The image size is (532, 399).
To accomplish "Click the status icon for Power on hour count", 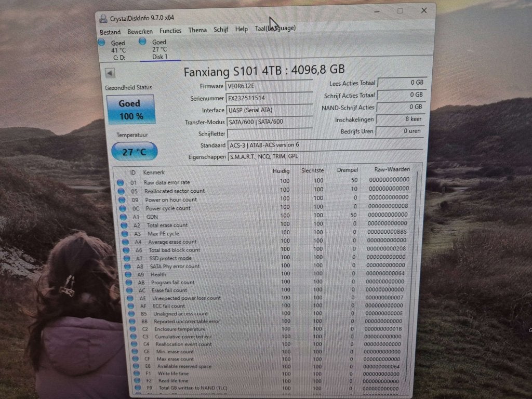I will [122, 200].
